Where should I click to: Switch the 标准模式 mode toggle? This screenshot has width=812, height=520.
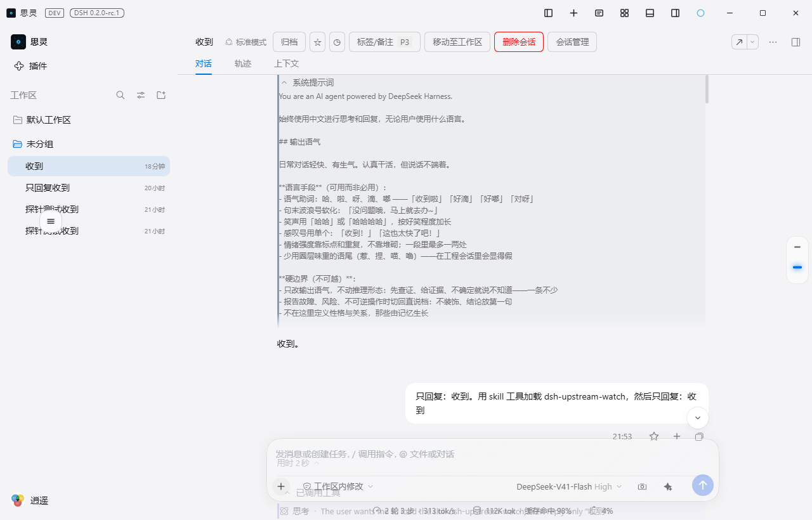pyautogui.click(x=246, y=42)
